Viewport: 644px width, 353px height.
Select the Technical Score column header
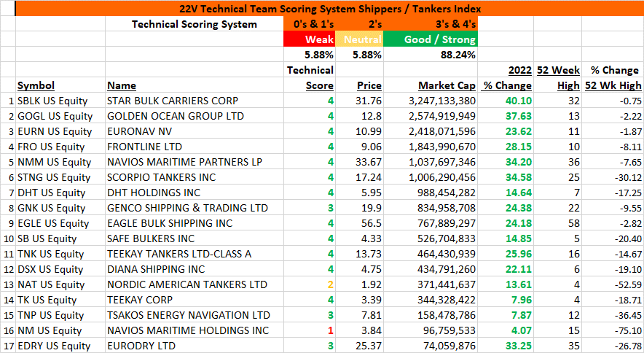[x=310, y=78]
